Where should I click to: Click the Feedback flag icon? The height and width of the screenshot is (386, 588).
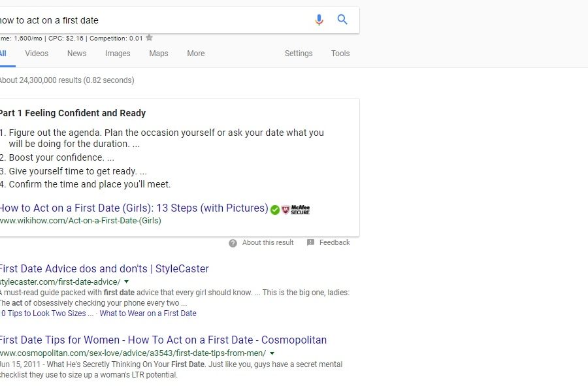(x=310, y=242)
